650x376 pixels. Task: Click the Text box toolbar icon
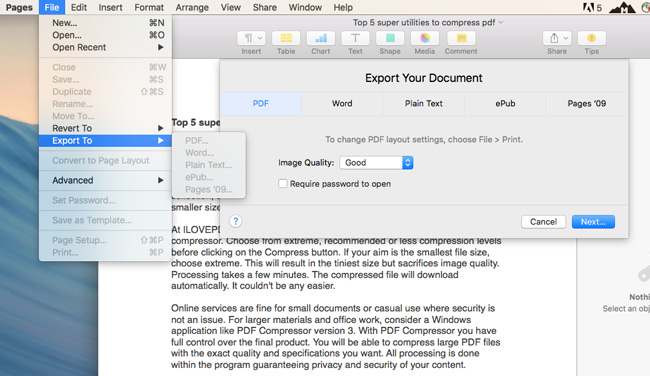tap(355, 39)
